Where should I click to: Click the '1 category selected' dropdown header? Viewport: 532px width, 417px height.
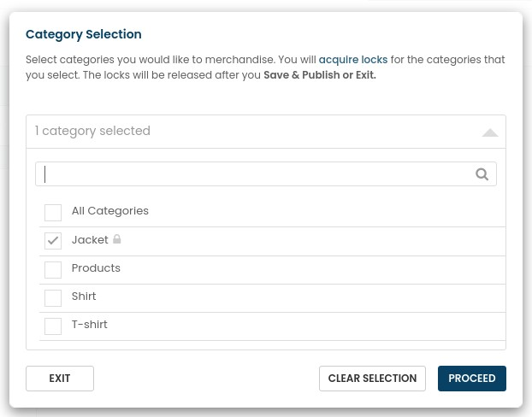266,132
